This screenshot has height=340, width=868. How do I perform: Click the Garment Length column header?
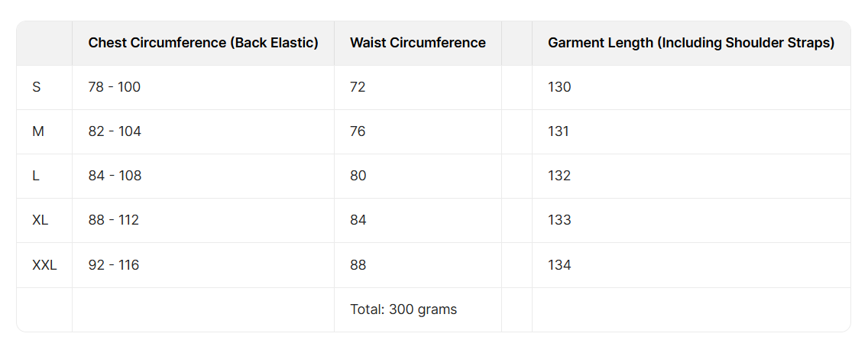[691, 43]
